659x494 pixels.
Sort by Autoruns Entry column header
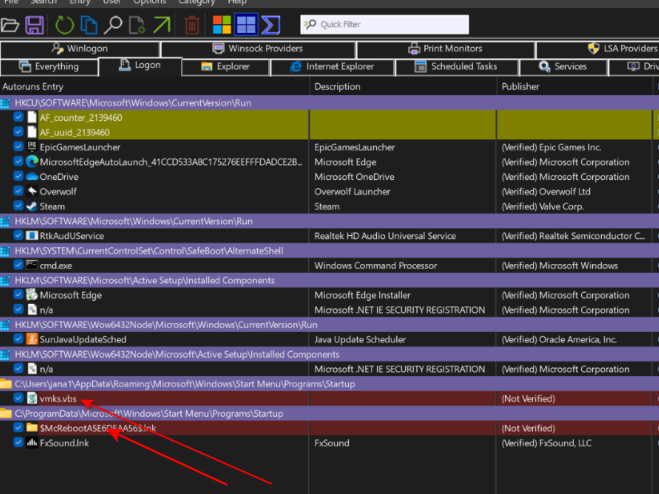(x=155, y=87)
